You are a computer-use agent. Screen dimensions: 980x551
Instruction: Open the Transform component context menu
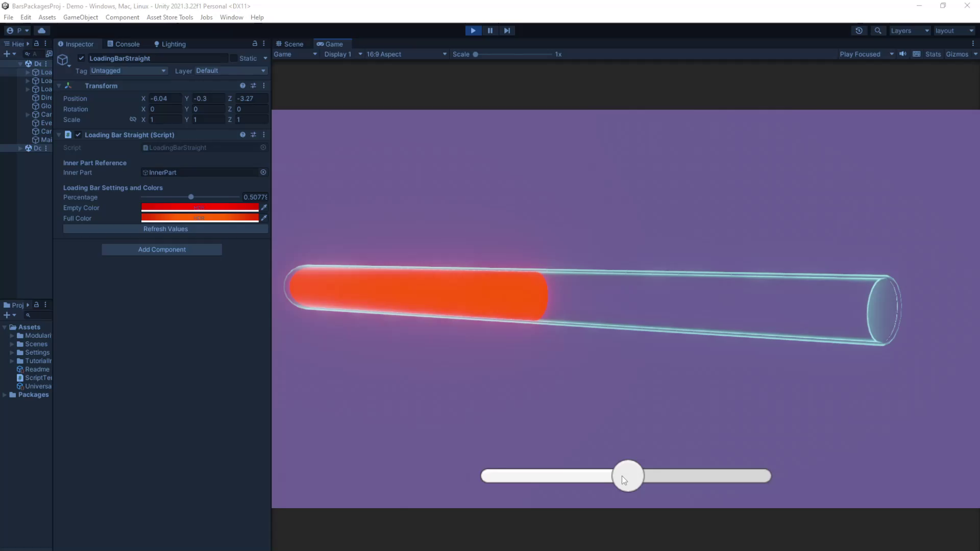(x=264, y=86)
